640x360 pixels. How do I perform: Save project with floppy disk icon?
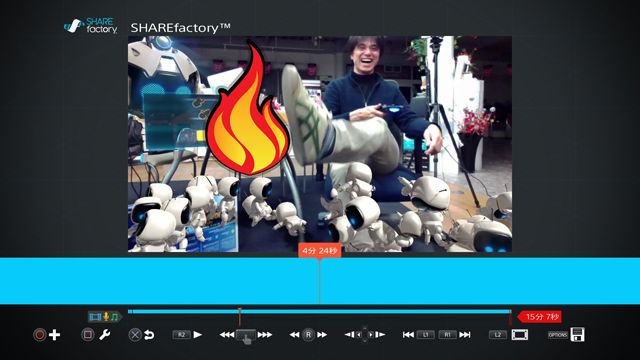pos(578,334)
